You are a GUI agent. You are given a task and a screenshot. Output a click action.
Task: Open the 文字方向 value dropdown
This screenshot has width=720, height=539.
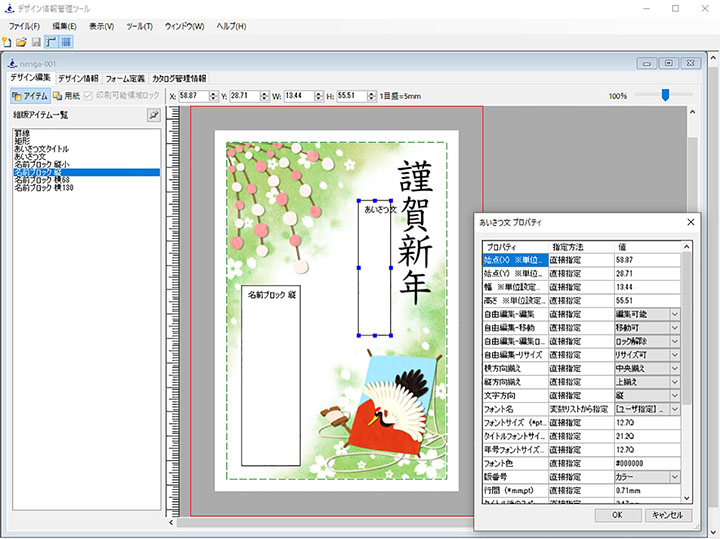[675, 396]
